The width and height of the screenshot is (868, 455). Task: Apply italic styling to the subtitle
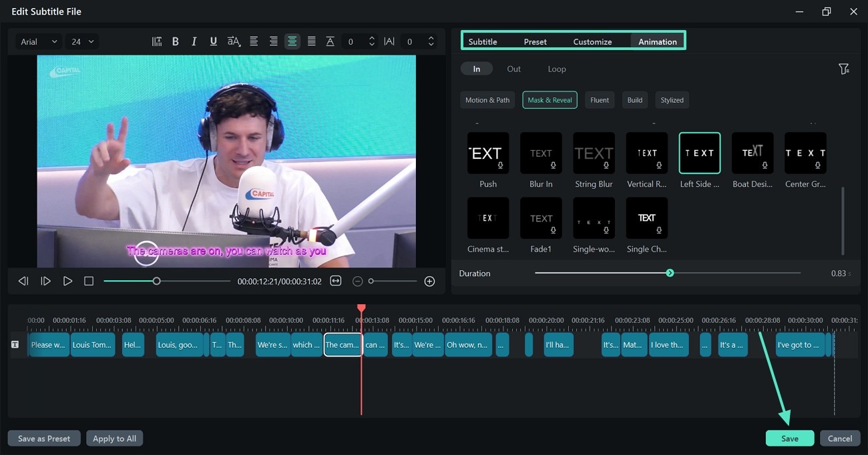[194, 41]
